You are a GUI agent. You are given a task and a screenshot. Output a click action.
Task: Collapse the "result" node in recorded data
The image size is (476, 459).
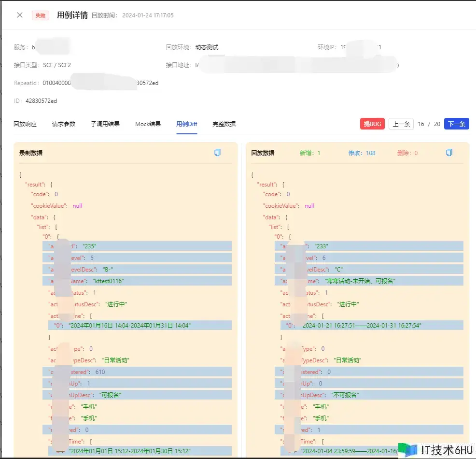(x=37, y=185)
